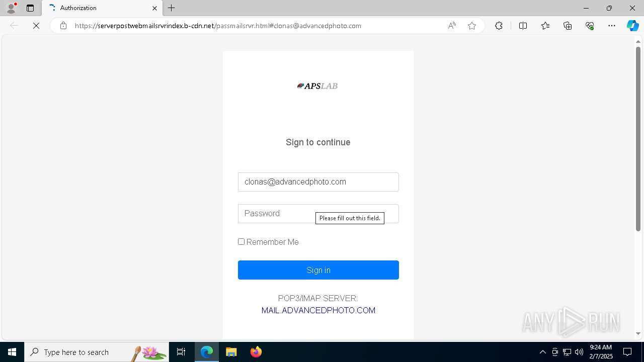Open Firefox from the taskbar

(x=256, y=352)
